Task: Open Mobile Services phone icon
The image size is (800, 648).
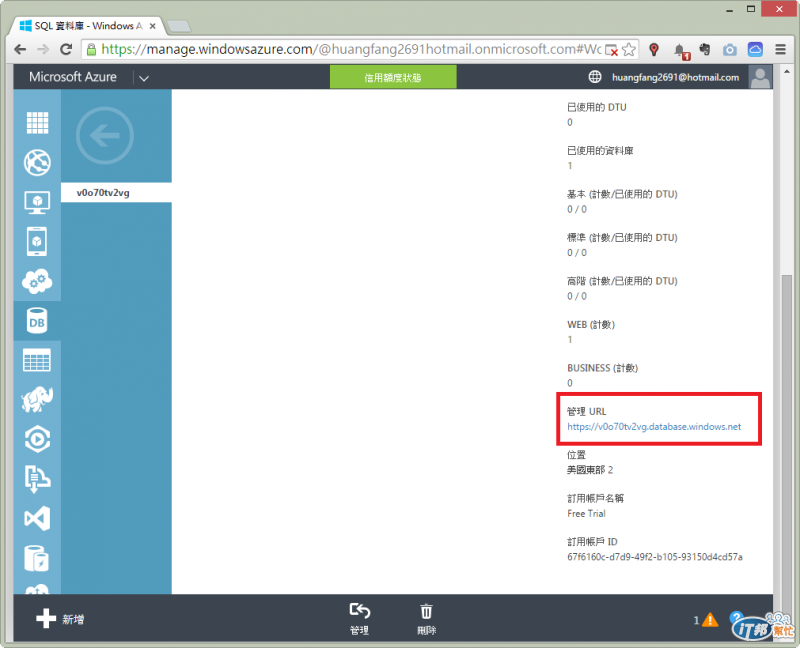Action: point(37,241)
